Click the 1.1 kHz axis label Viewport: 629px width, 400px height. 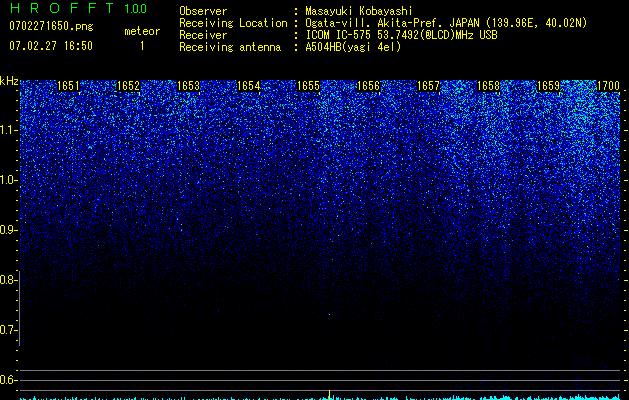(x=8, y=130)
